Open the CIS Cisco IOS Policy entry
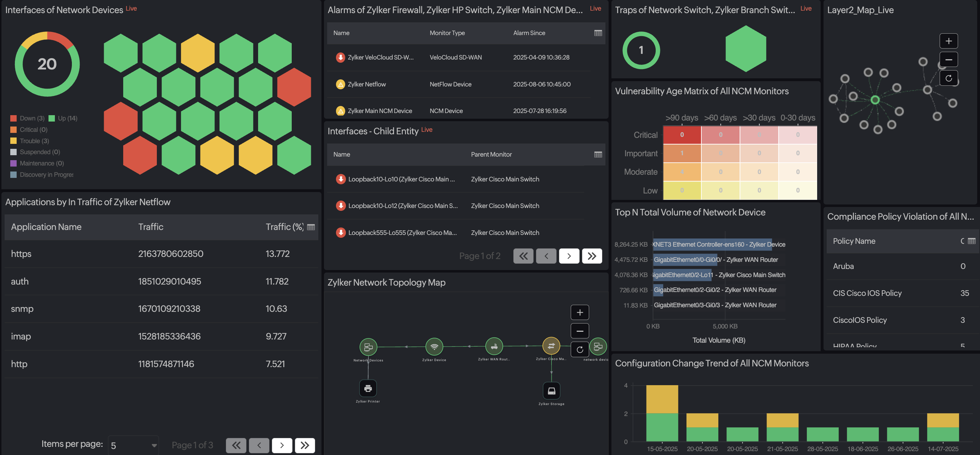Viewport: 980px width, 455px height. coord(867,293)
